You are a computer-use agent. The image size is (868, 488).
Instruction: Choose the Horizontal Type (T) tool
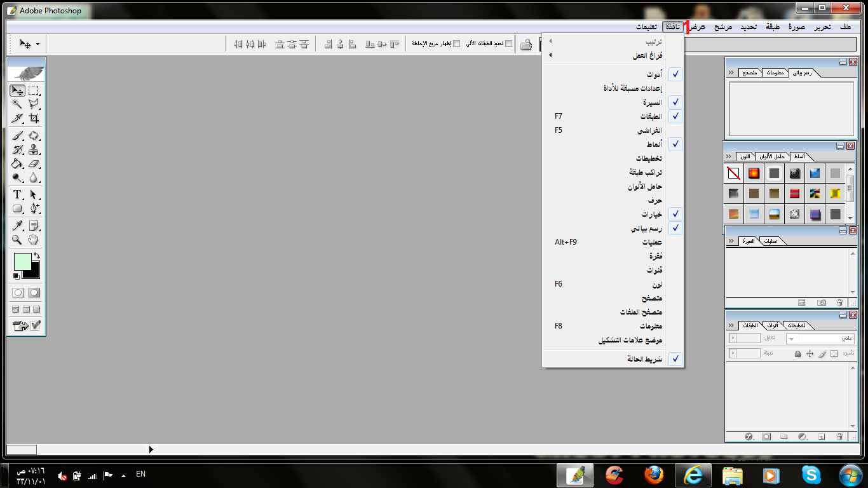click(x=18, y=194)
